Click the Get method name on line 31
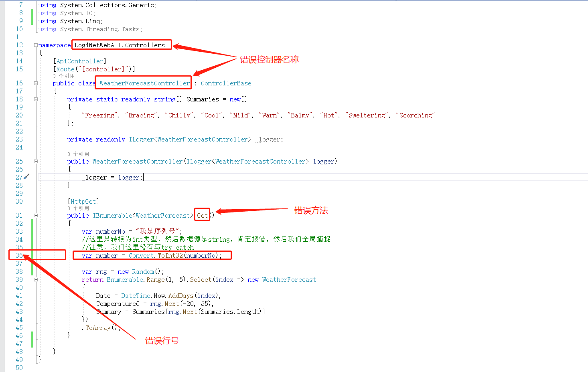Image resolution: width=588 pixels, height=372 pixels. pyautogui.click(x=203, y=216)
